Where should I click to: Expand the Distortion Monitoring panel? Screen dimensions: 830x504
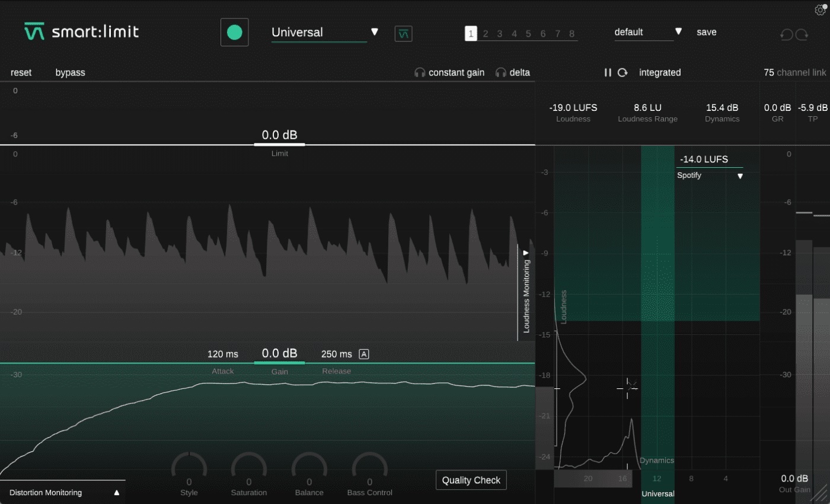(x=117, y=493)
